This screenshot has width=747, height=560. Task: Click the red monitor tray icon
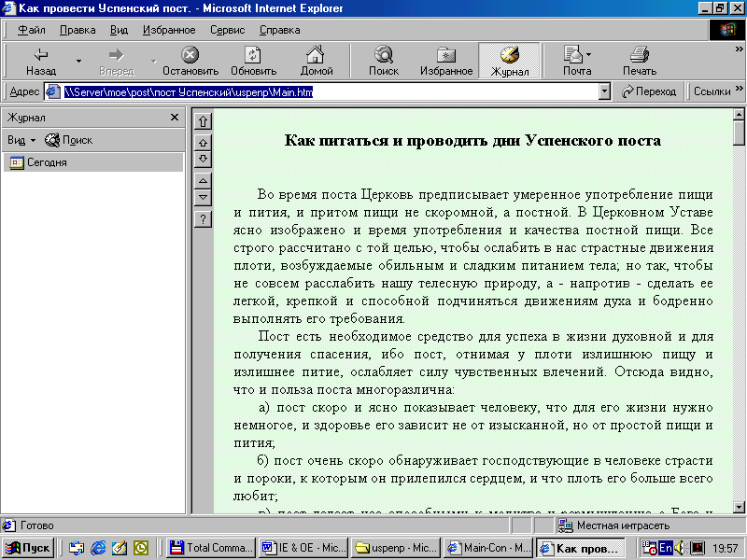[x=697, y=548]
